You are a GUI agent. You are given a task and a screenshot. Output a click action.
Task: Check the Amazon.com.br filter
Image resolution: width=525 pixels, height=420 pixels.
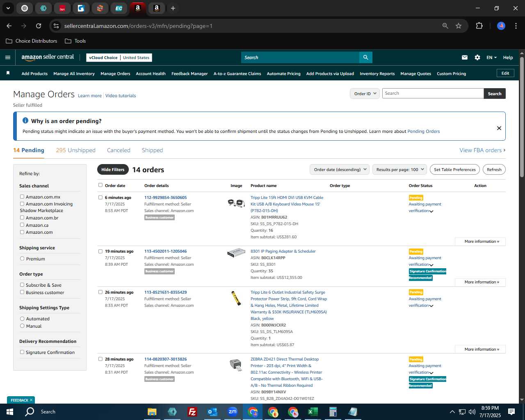(x=22, y=218)
